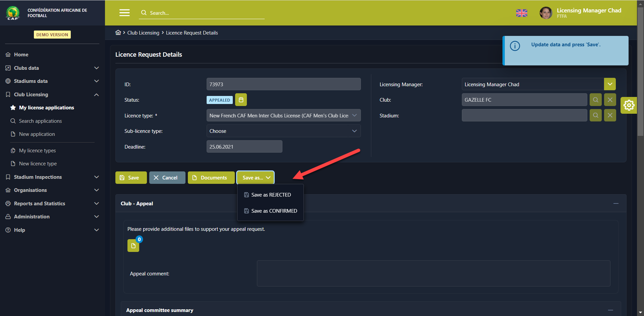Screen dimensions: 644x316
Task: Click the appeal files document icon
Action: [x=133, y=246]
